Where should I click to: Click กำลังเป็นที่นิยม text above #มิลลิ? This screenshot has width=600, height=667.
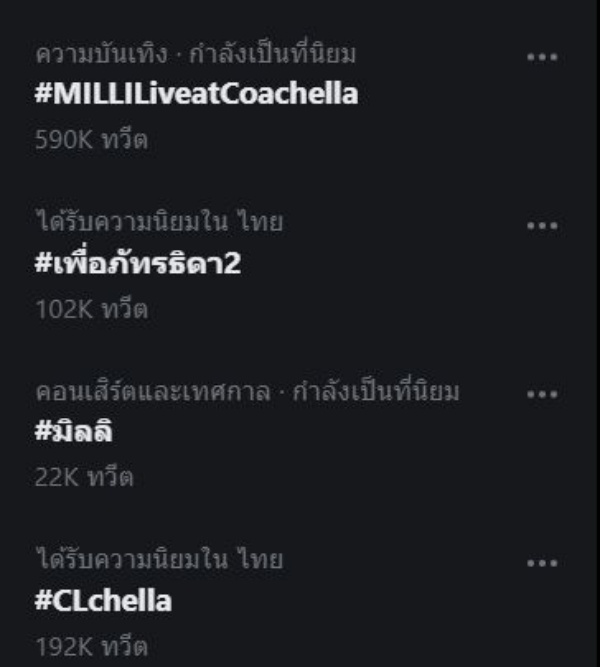(376, 391)
